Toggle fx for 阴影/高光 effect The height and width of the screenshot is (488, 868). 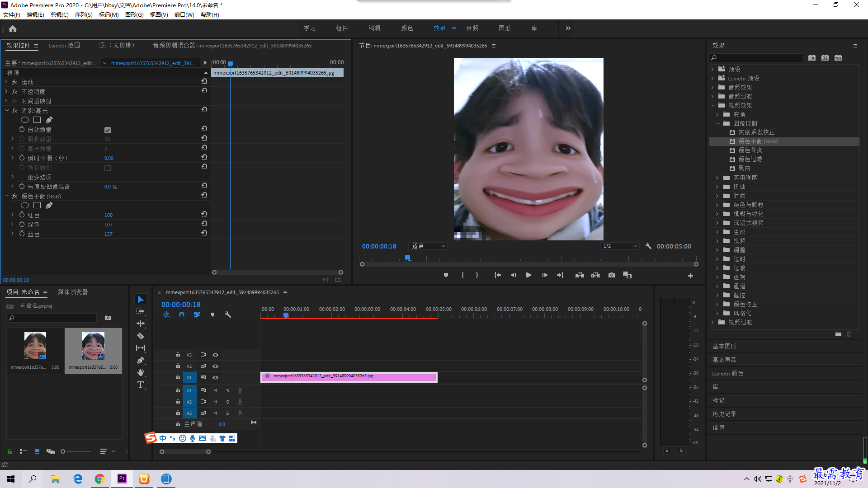click(x=14, y=111)
